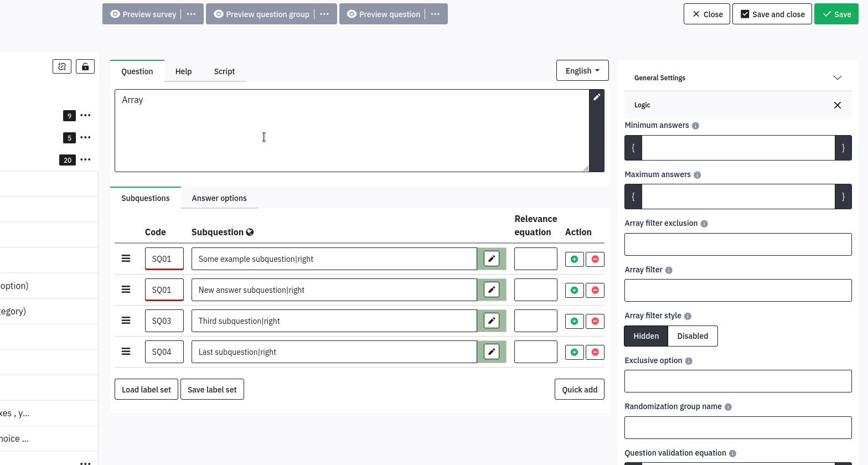Expand the General Settings panel
This screenshot has height=465, width=868.
pos(837,78)
